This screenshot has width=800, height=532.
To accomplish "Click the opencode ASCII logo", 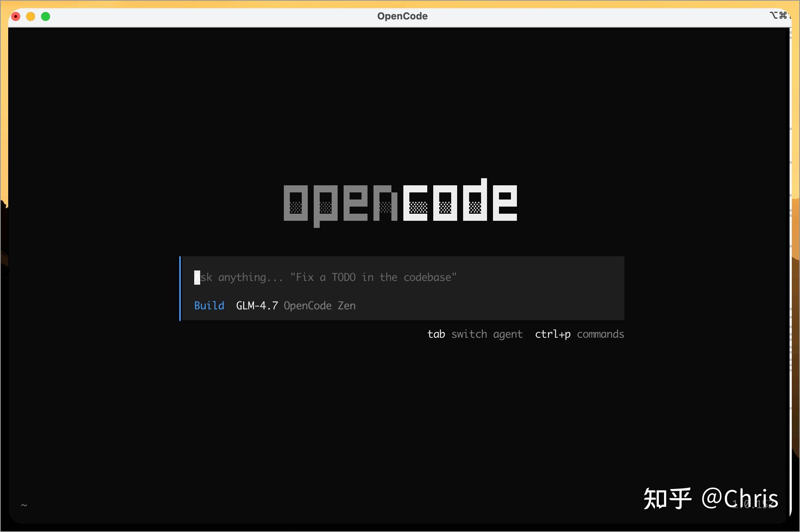I will point(400,203).
